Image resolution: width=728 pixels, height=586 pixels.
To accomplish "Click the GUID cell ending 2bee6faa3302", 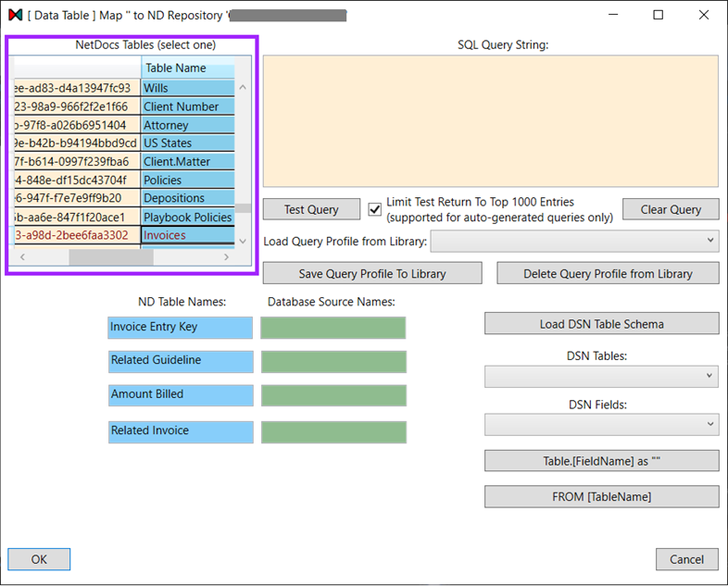I will (x=77, y=235).
